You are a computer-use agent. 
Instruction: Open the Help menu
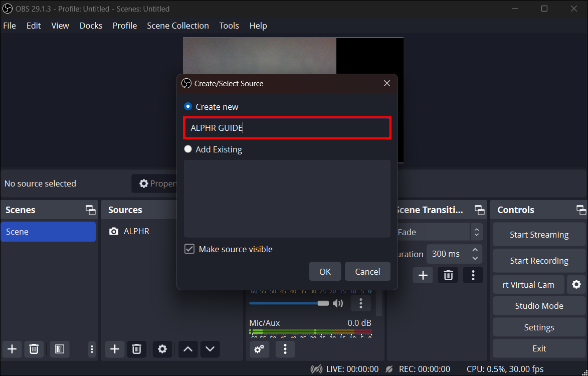click(258, 26)
